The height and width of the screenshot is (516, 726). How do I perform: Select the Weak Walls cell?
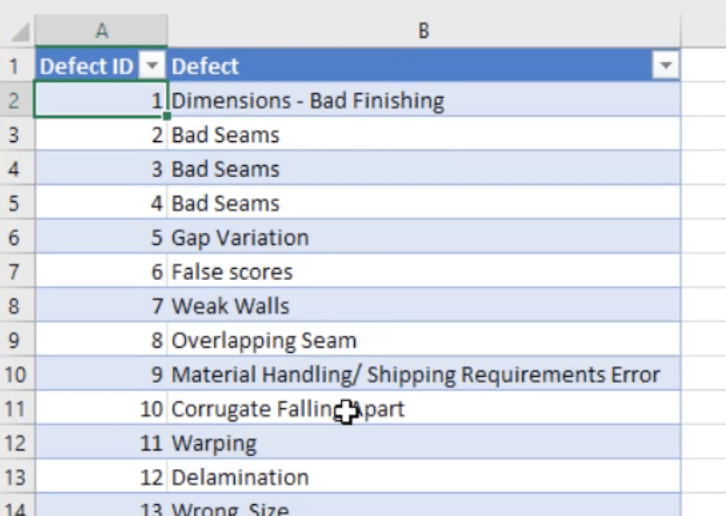pyautogui.click(x=424, y=306)
